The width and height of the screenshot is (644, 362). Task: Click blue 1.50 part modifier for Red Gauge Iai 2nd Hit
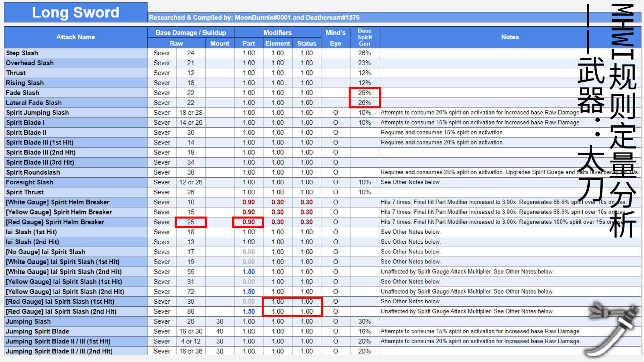[x=249, y=312]
